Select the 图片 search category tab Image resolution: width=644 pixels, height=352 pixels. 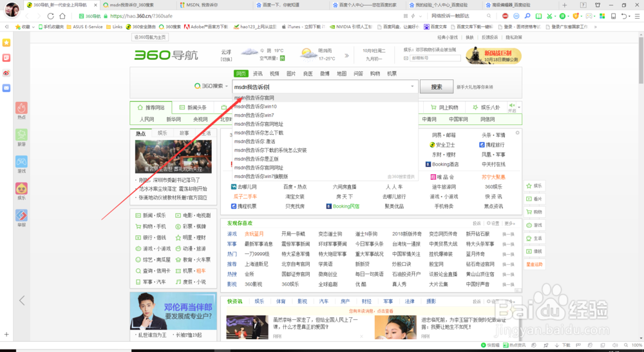pos(291,73)
